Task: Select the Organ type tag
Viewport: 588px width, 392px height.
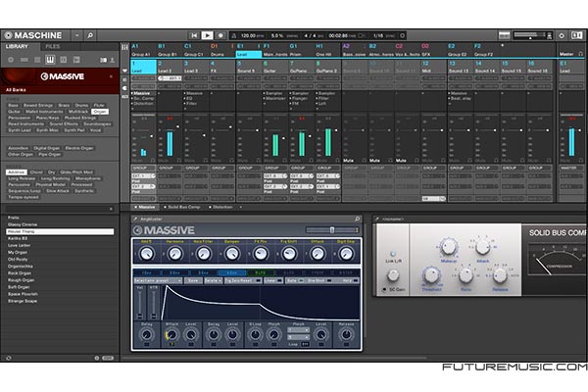Action: pos(100,112)
